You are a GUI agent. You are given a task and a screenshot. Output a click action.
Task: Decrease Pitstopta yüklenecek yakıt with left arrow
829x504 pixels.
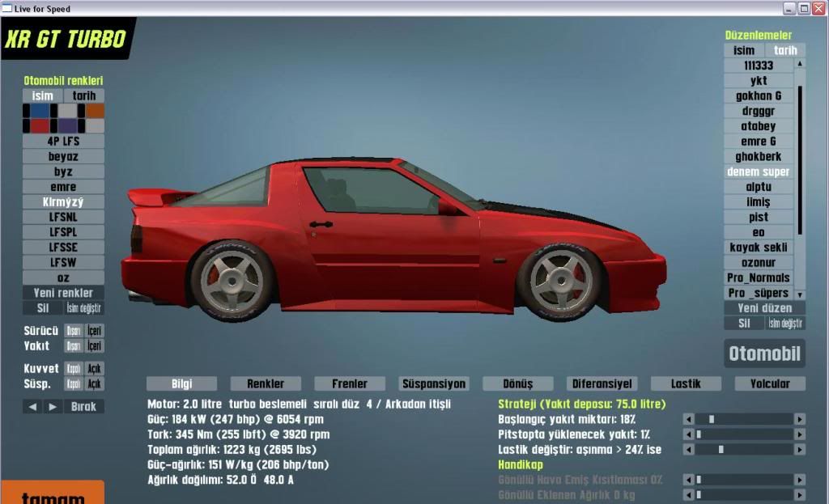point(688,434)
